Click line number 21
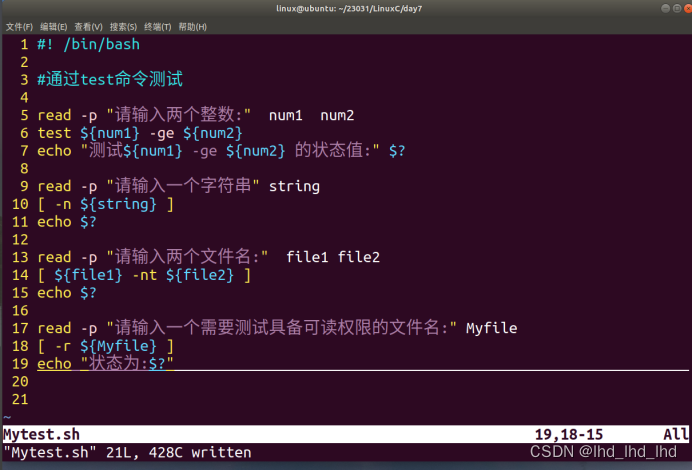 click(20, 399)
